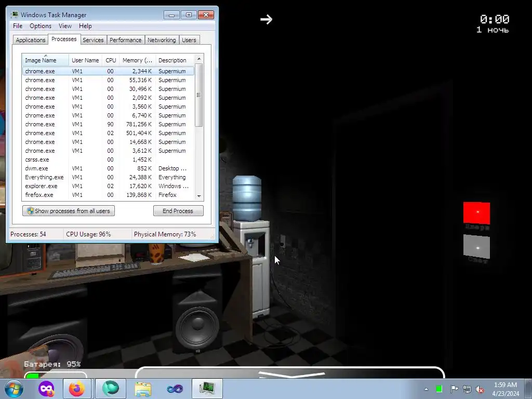Click the 'CPU Usage: 96%' status entry

(x=88, y=234)
